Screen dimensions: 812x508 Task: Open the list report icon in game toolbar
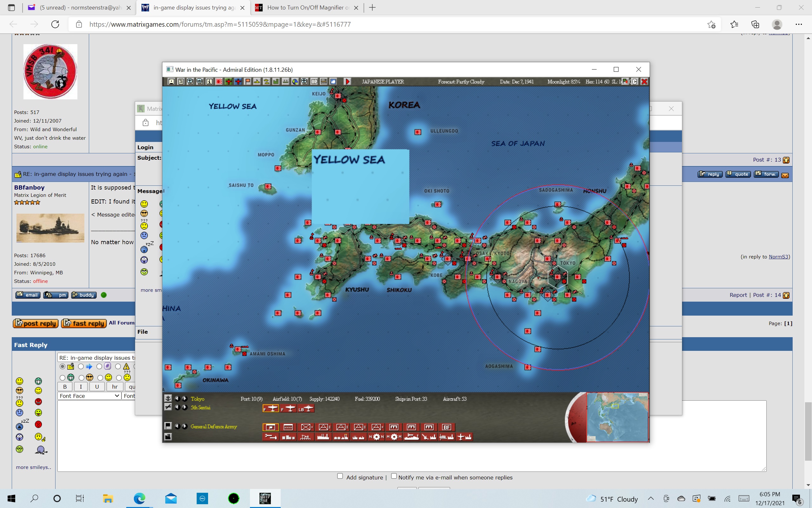[181, 82]
